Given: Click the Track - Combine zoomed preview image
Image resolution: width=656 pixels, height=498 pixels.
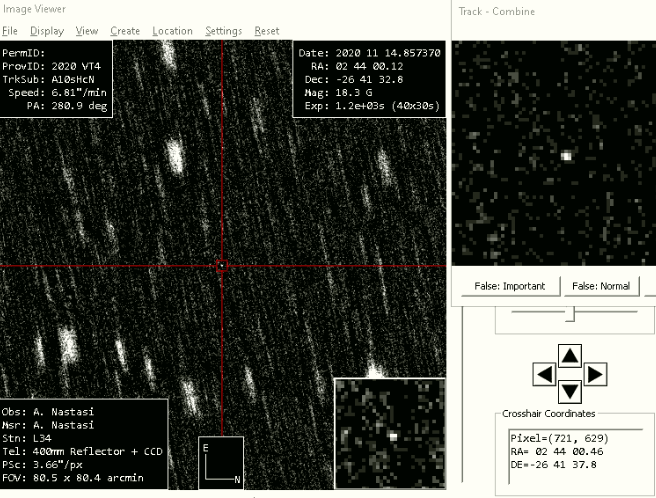Looking at the screenshot, I should [x=554, y=153].
